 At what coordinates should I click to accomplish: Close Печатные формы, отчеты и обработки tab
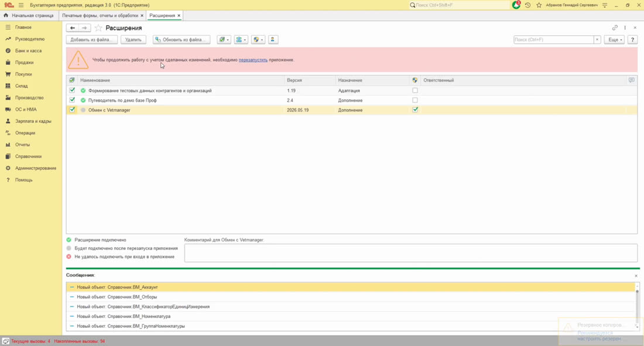142,16
